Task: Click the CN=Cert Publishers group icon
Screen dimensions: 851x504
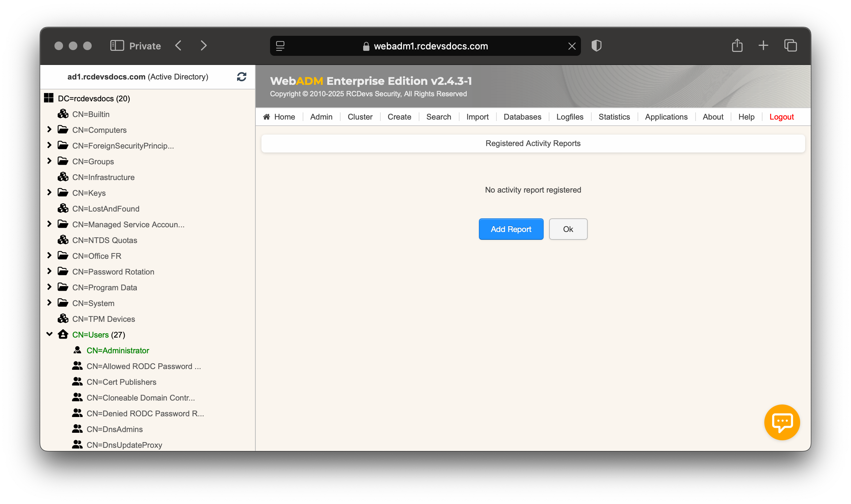Action: tap(77, 382)
